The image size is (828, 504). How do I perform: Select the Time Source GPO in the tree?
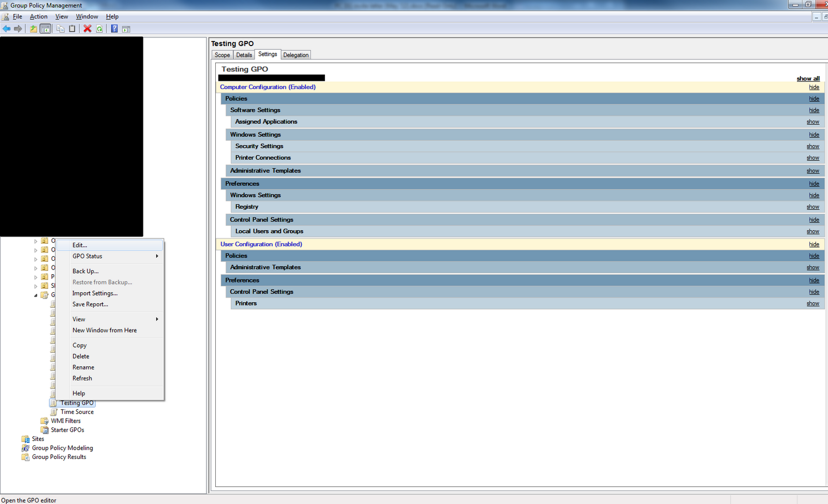pos(78,411)
